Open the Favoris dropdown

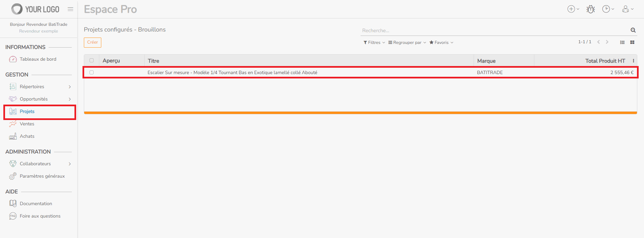441,43
